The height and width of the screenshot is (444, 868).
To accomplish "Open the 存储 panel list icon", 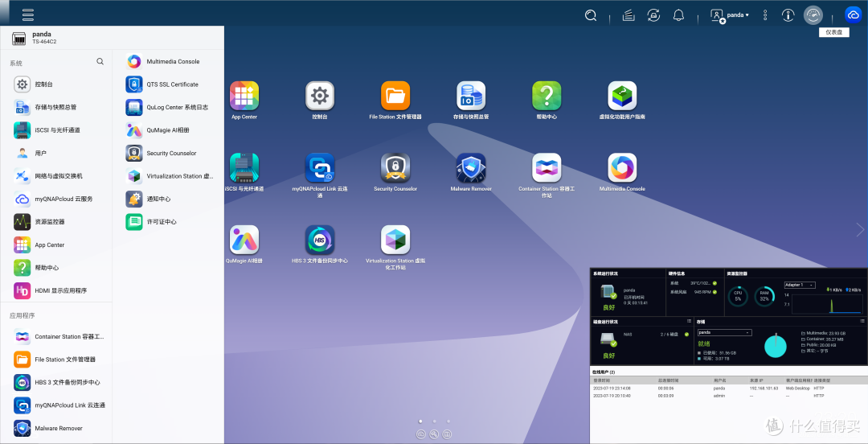I will [862, 322].
